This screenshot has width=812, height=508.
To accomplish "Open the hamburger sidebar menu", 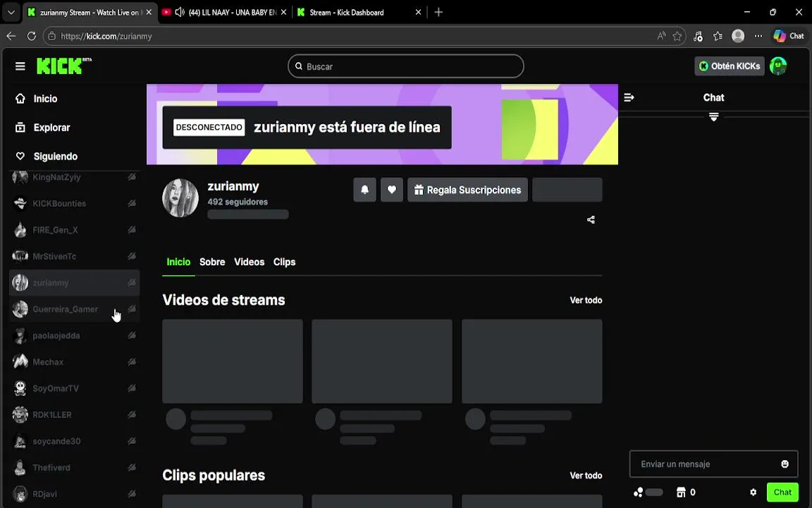I will pos(20,66).
